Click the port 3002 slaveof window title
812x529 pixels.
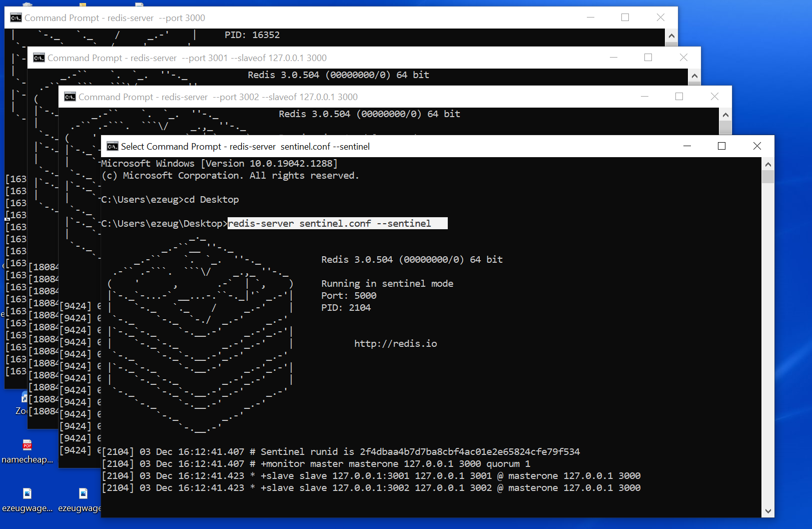[218, 97]
